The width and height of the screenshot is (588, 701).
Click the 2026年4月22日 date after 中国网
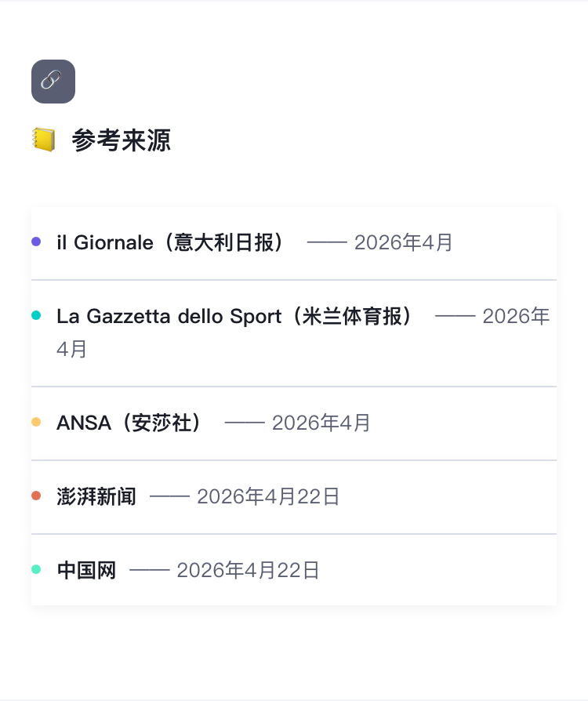point(248,570)
